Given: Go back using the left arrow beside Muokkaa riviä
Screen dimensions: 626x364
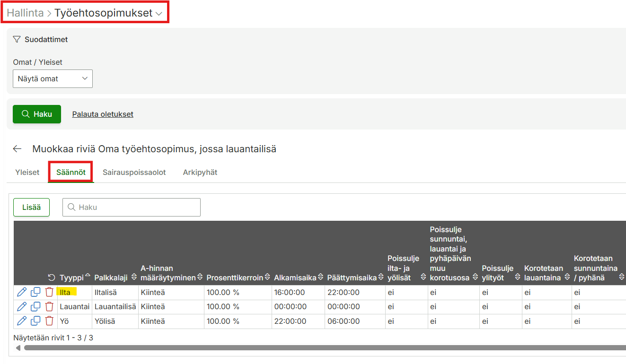Looking at the screenshot, I should pos(18,149).
